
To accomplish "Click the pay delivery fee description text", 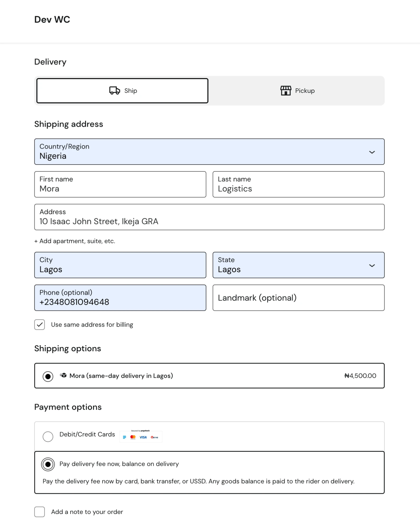I will [199, 481].
